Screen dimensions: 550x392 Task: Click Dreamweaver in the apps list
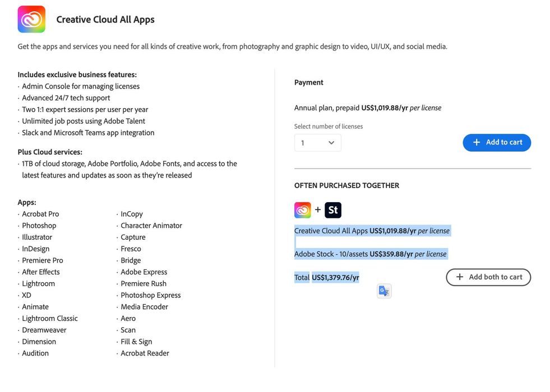pos(44,330)
